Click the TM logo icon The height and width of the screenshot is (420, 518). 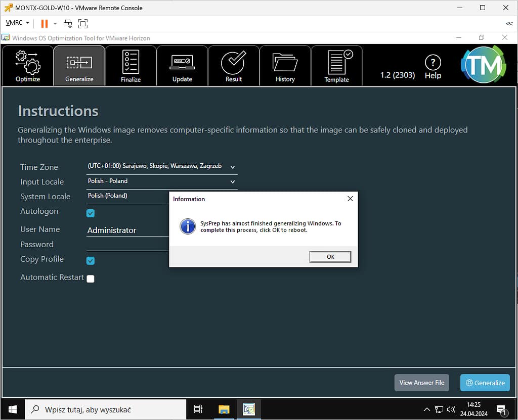[x=483, y=65]
